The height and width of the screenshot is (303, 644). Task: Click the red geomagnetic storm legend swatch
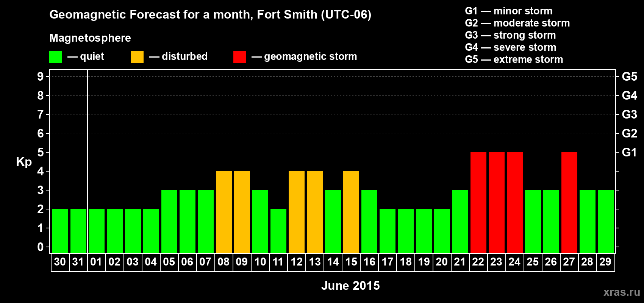tap(239, 57)
